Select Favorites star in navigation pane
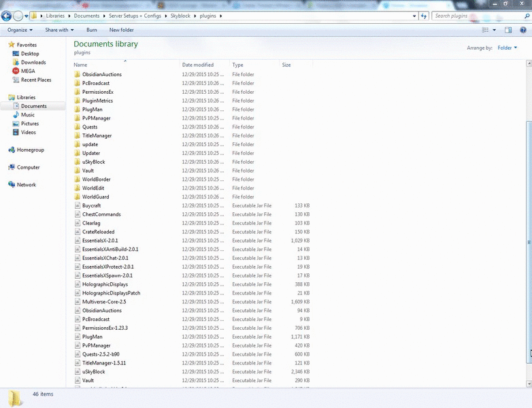532x408 pixels. click(x=12, y=44)
